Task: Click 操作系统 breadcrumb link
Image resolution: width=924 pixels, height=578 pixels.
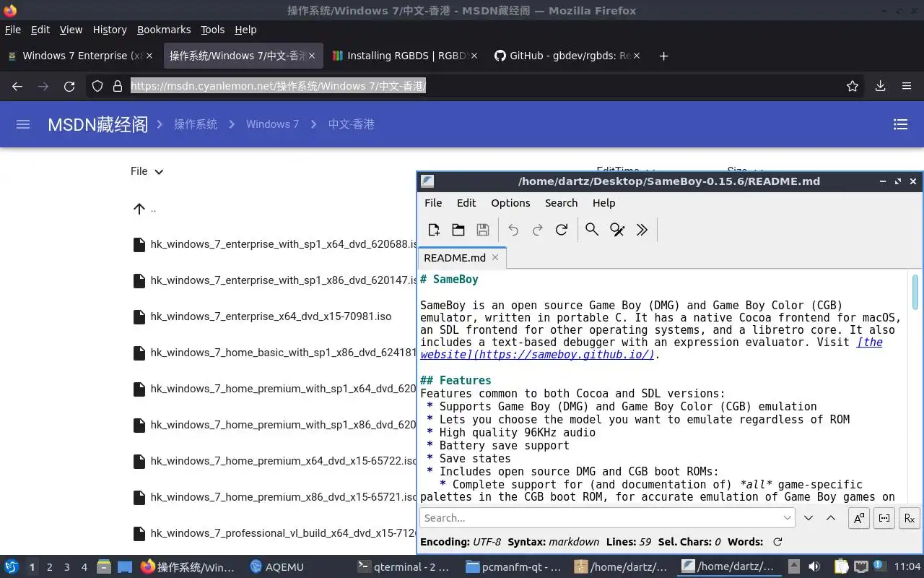Action: pos(196,124)
